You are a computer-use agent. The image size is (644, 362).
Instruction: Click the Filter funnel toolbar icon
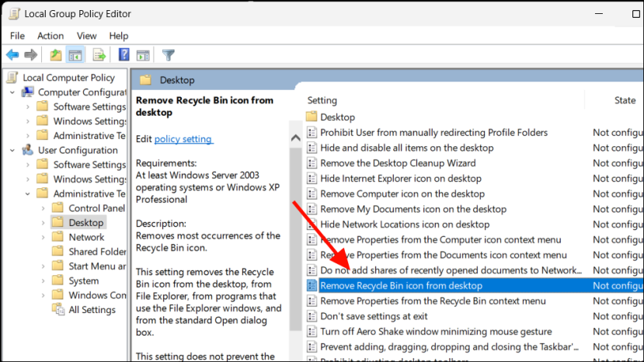pyautogui.click(x=169, y=54)
